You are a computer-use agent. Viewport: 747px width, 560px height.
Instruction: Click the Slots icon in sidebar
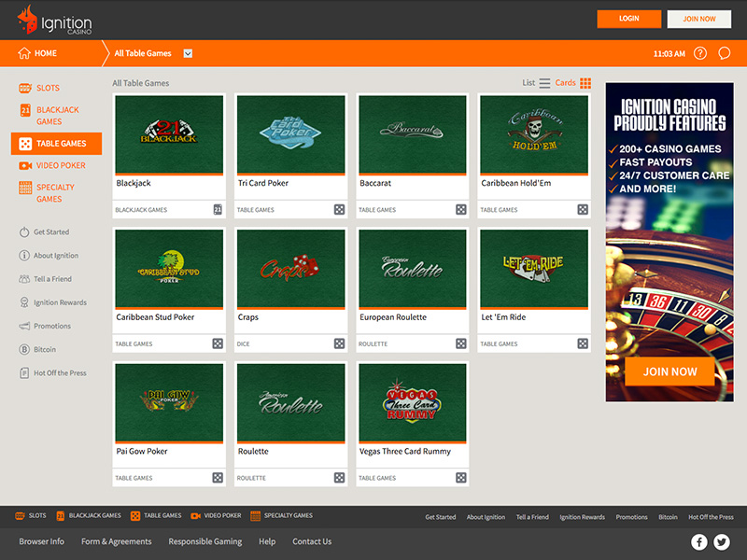pyautogui.click(x=25, y=88)
